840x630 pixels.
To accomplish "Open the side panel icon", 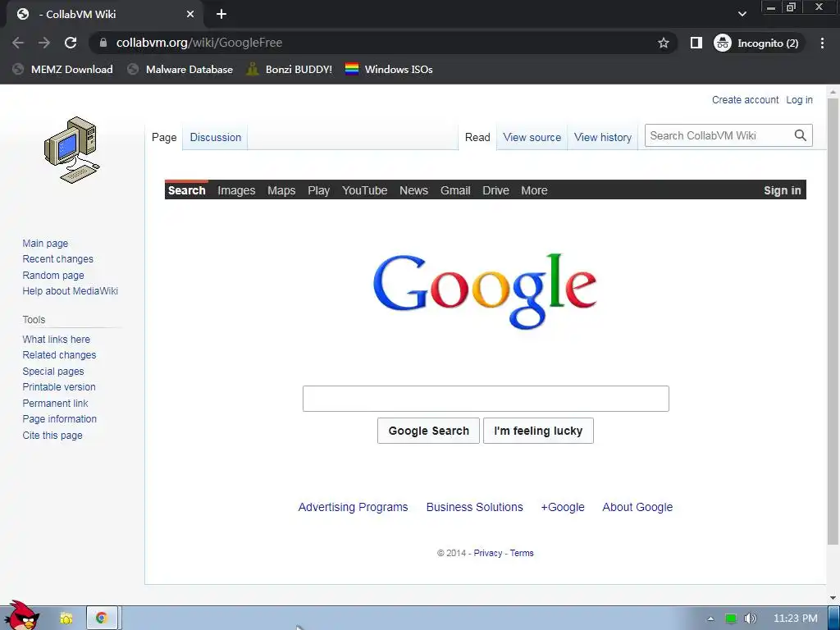I will pos(696,43).
